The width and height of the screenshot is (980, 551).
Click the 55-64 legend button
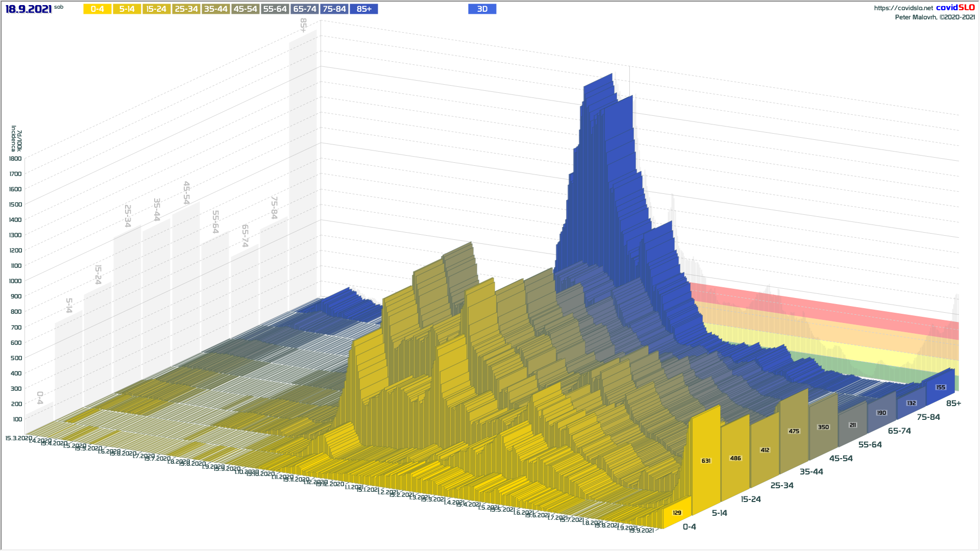point(275,9)
